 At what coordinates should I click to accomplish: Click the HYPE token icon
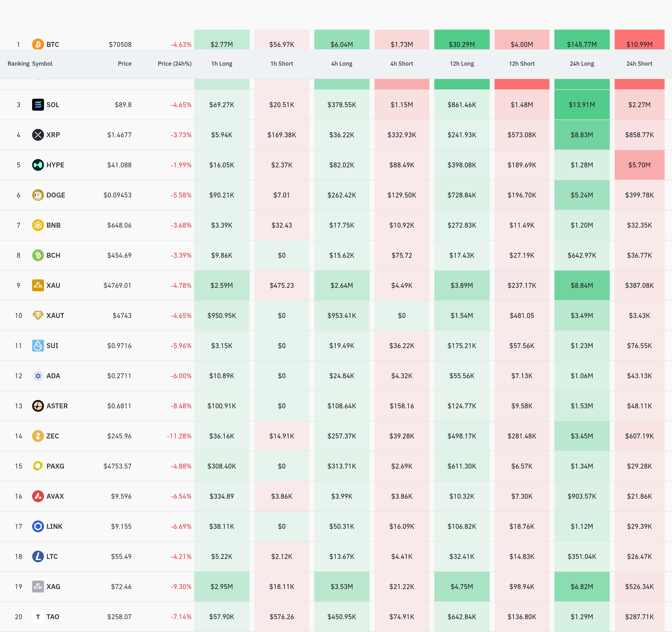(38, 165)
